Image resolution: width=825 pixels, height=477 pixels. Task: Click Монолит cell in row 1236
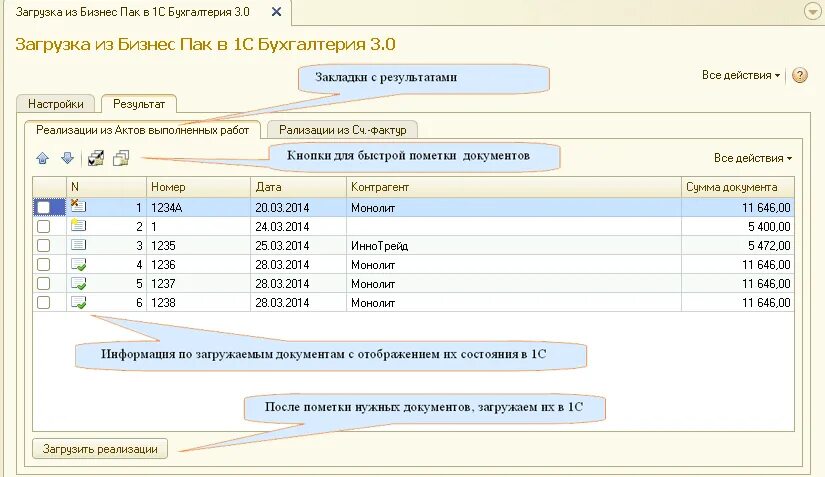coord(514,264)
